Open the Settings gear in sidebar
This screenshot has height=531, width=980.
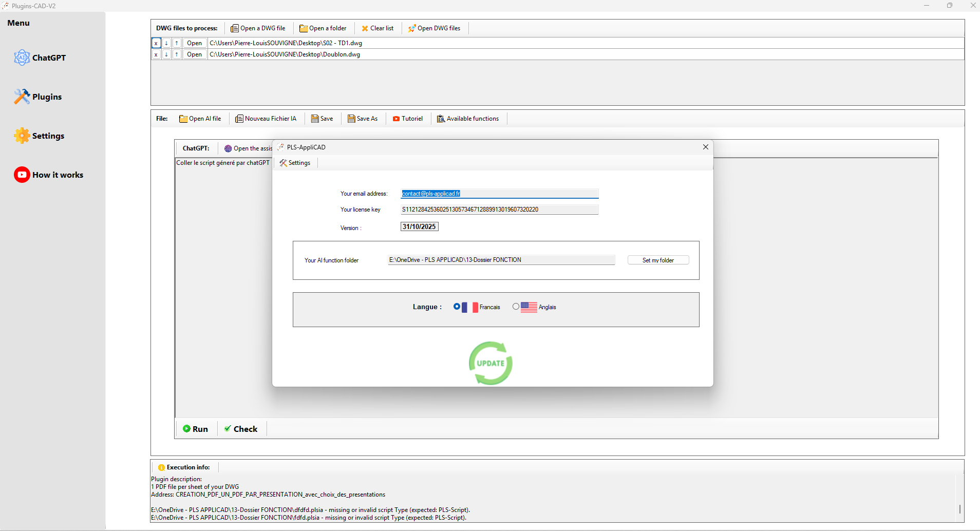point(22,136)
